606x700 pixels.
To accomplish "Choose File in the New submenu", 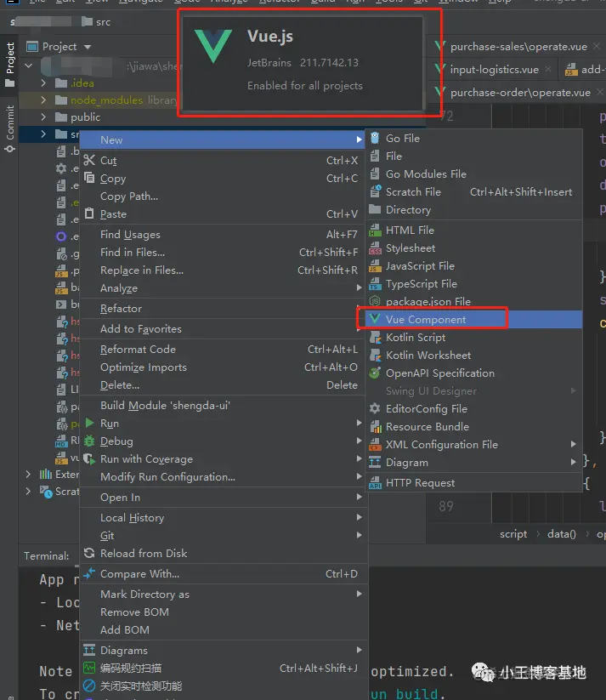I will (474, 157).
